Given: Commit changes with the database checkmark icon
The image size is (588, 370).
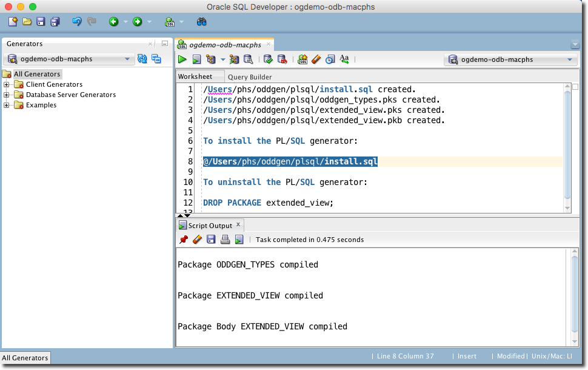Looking at the screenshot, I should (268, 59).
